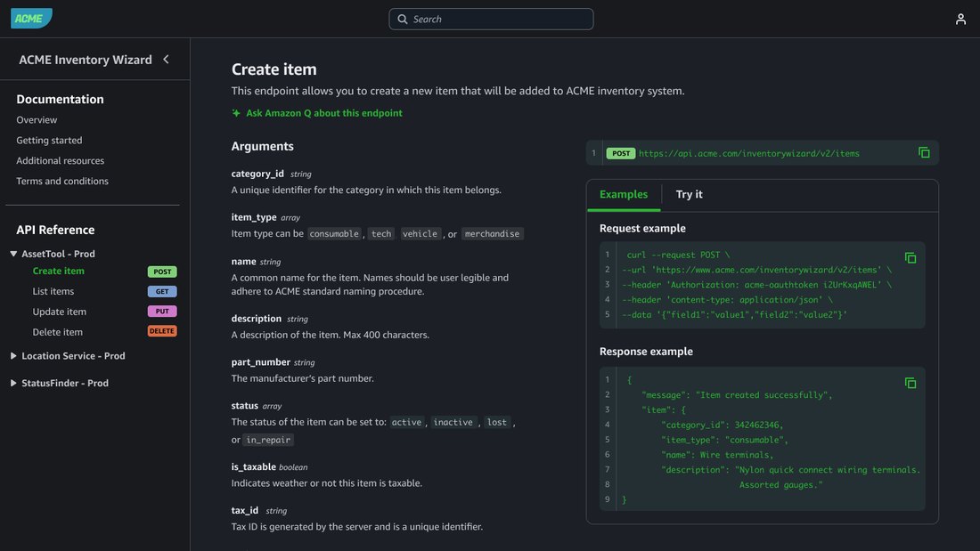980x551 pixels.
Task: Click the 'in_repair' status code tag
Action: 268,440
